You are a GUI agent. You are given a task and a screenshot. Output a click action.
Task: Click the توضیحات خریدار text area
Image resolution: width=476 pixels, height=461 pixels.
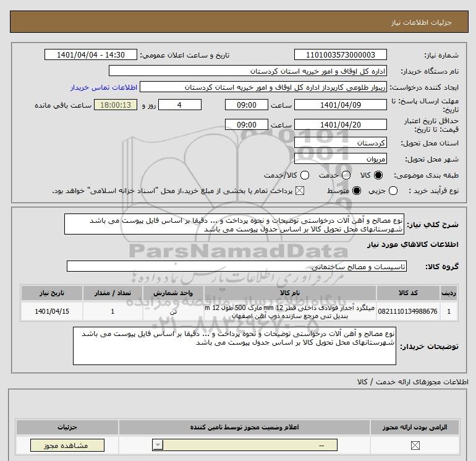(x=234, y=346)
